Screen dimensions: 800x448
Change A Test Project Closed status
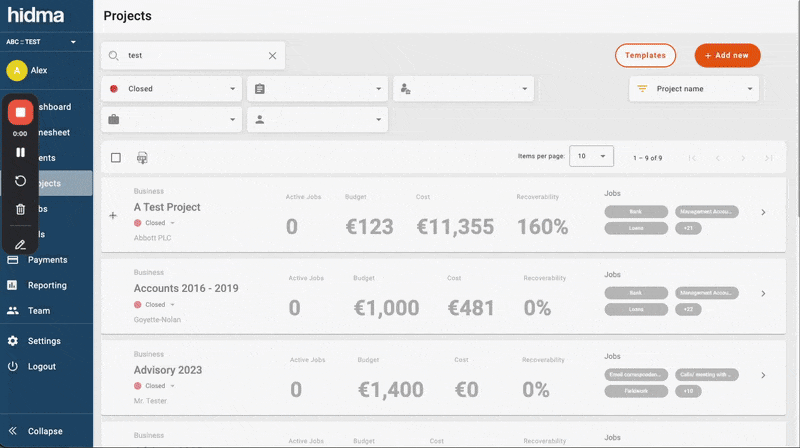coord(155,223)
